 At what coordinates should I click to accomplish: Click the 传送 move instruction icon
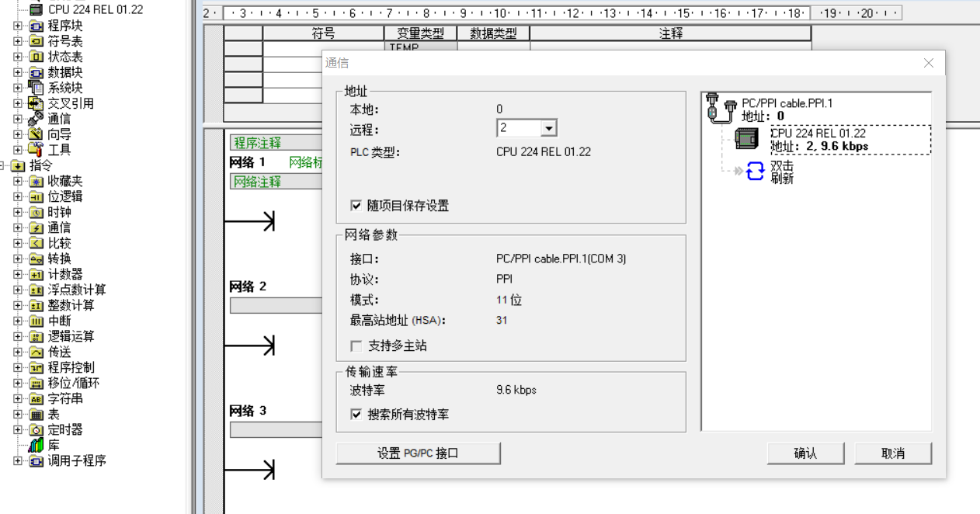tap(36, 352)
